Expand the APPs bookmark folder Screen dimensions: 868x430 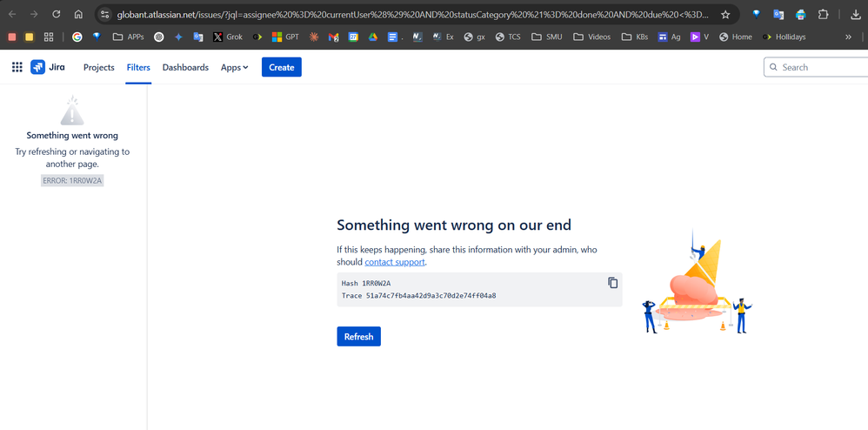(129, 37)
